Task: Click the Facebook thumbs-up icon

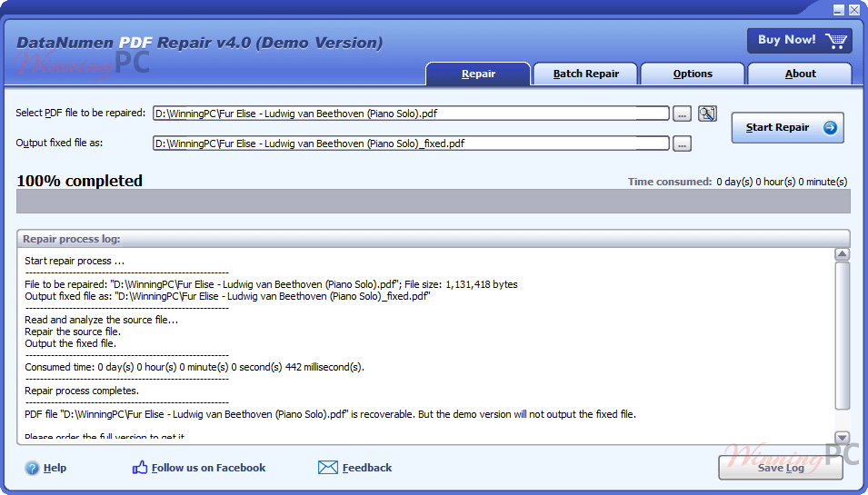Action: pos(139,468)
